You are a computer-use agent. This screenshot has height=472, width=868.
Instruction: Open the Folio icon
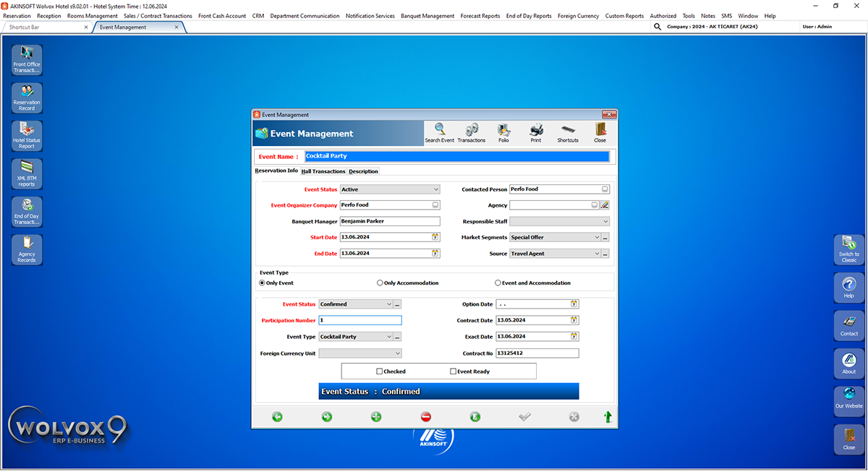pos(504,133)
